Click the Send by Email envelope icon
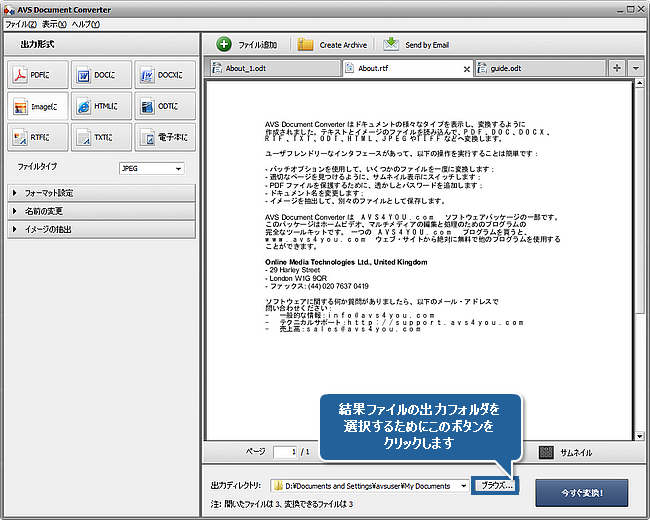 tap(391, 44)
